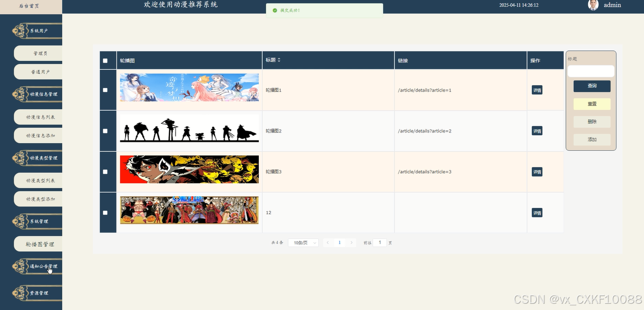Click the 轮播图1 banner thumbnail

[189, 88]
